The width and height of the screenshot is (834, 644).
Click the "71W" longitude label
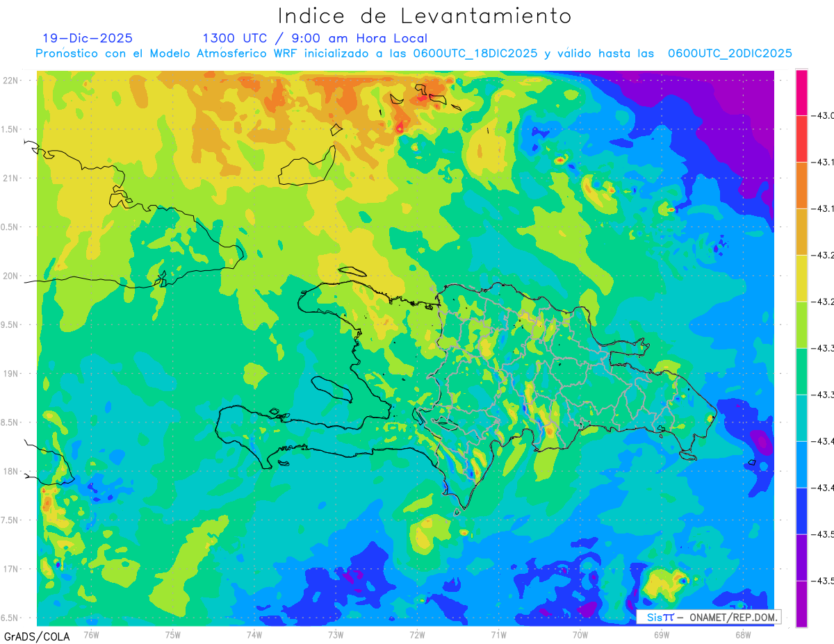[498, 634]
